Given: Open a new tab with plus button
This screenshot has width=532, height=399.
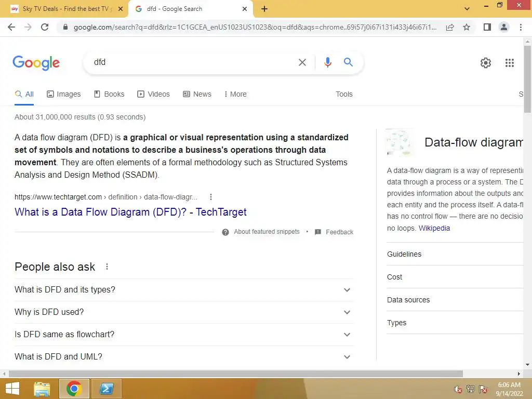Looking at the screenshot, I should tap(264, 9).
